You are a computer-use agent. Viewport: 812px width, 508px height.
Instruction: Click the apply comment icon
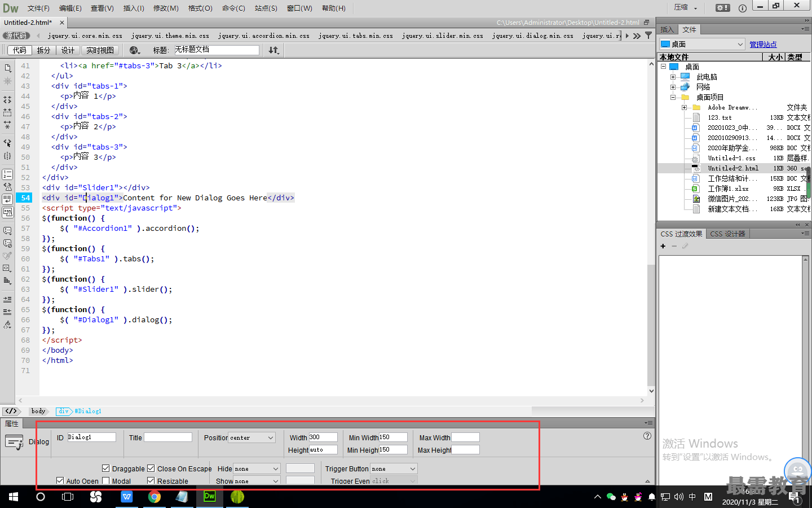pos(7,231)
